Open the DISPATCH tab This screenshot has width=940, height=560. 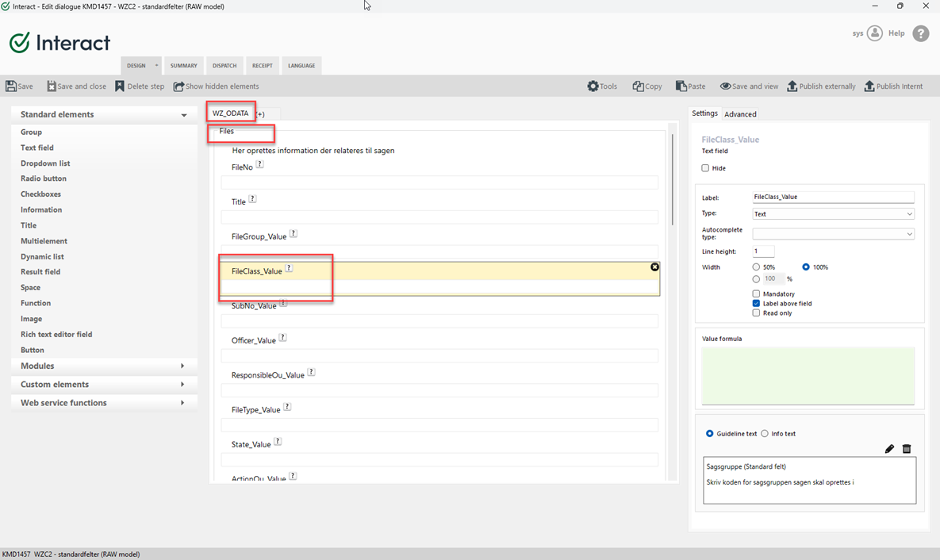(x=224, y=66)
